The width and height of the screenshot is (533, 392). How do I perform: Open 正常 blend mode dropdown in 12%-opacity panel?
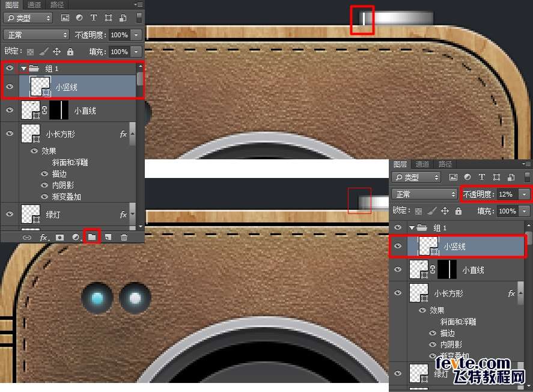(424, 194)
